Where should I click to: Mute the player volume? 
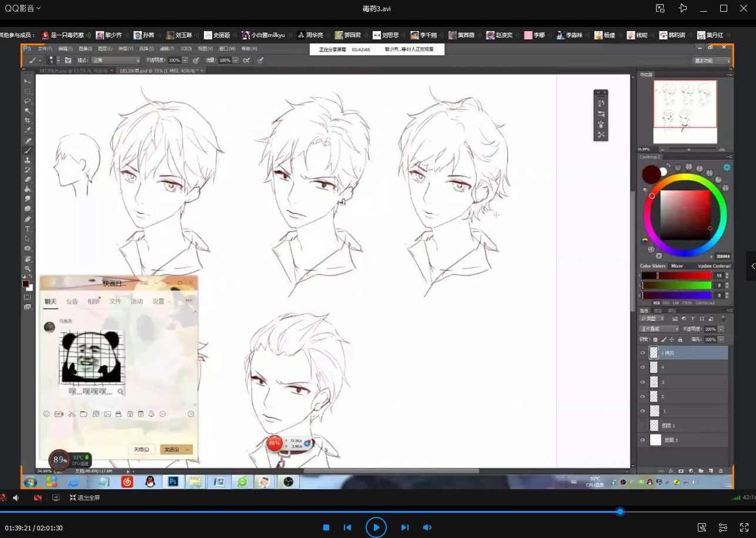pyautogui.click(x=427, y=527)
